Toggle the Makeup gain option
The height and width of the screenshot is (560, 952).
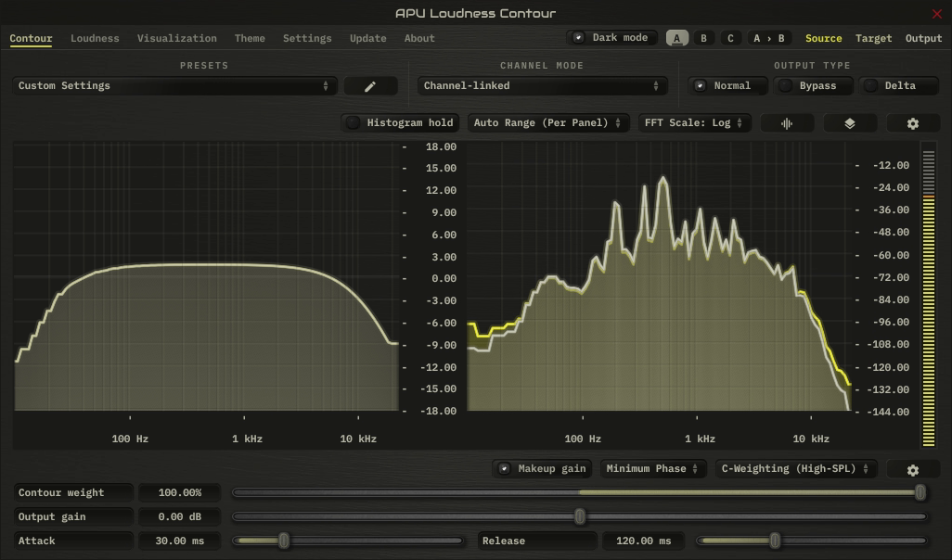pos(542,469)
